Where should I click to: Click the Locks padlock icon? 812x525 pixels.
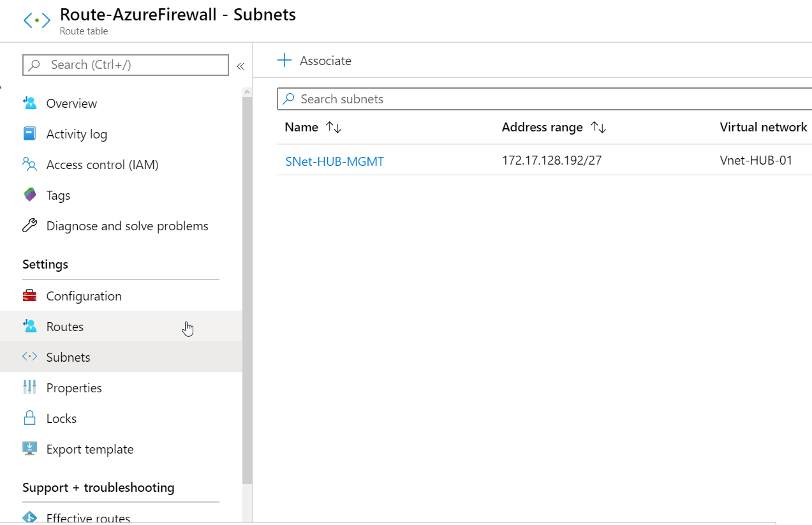30,418
